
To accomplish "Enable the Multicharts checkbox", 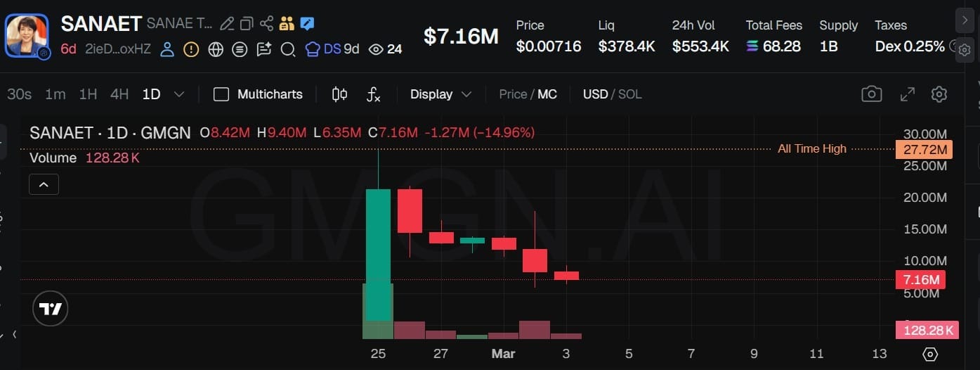I will coord(221,94).
